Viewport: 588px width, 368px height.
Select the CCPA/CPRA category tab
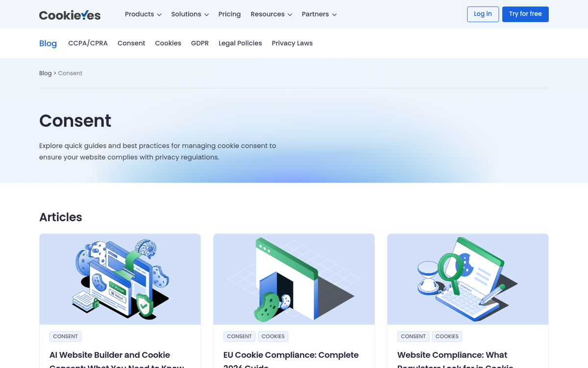(88, 43)
